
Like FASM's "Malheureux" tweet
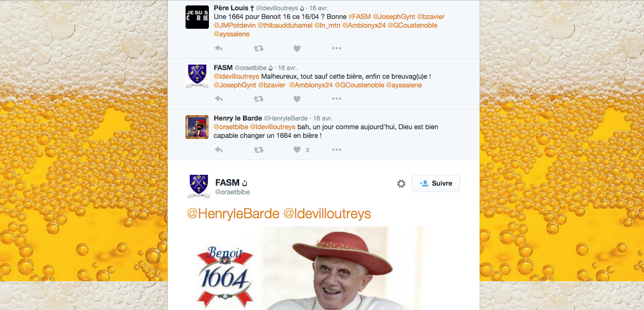pos(297,99)
